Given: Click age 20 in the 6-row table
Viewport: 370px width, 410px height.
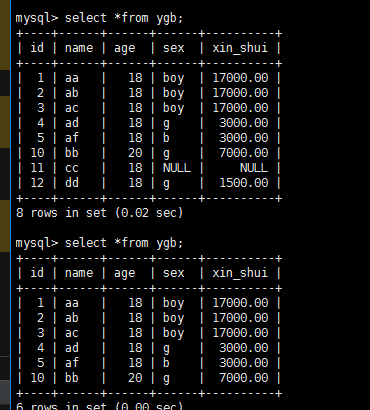Looking at the screenshot, I should 135,378.
